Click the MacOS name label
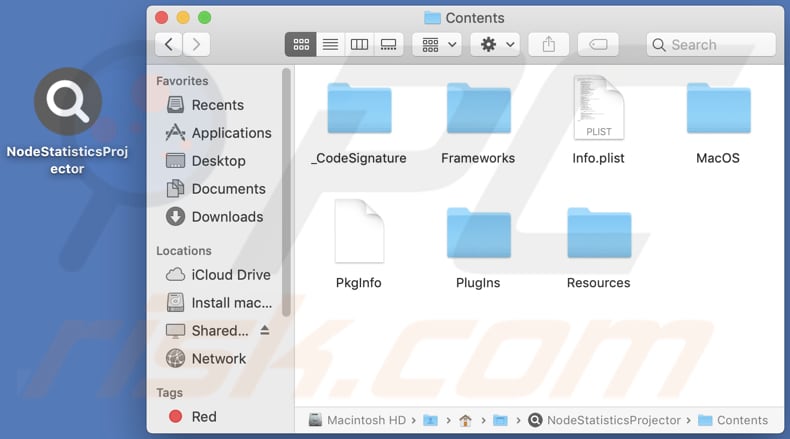 tap(718, 158)
